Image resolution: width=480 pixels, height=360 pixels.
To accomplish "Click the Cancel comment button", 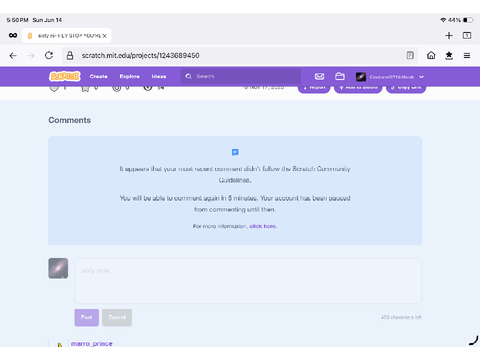I will coord(117,317).
